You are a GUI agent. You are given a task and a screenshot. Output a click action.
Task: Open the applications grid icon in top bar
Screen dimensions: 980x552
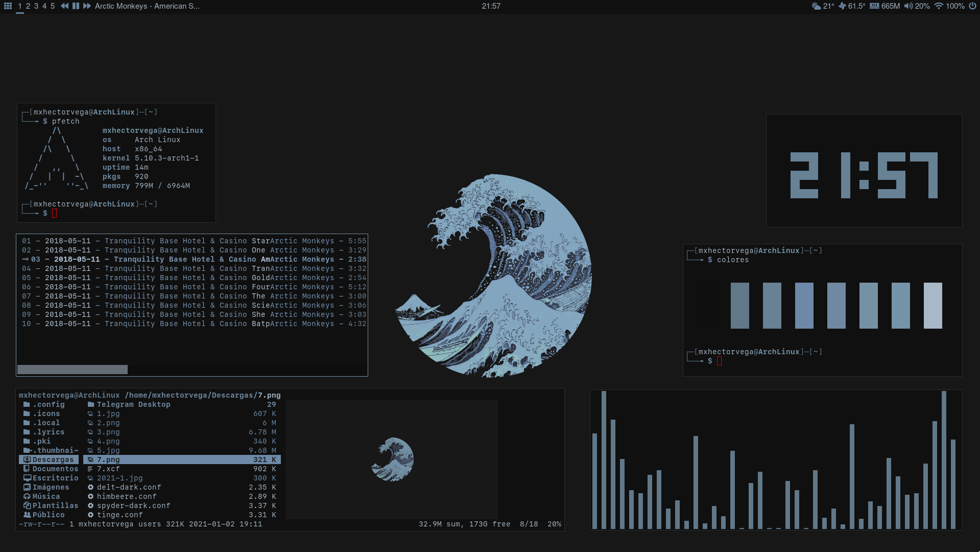pos(8,6)
